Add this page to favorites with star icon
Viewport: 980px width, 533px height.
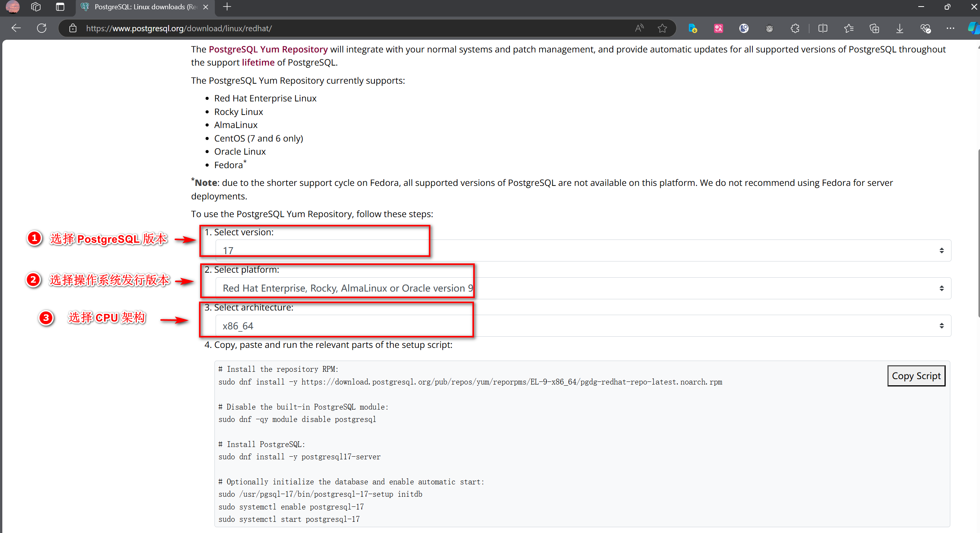(662, 28)
